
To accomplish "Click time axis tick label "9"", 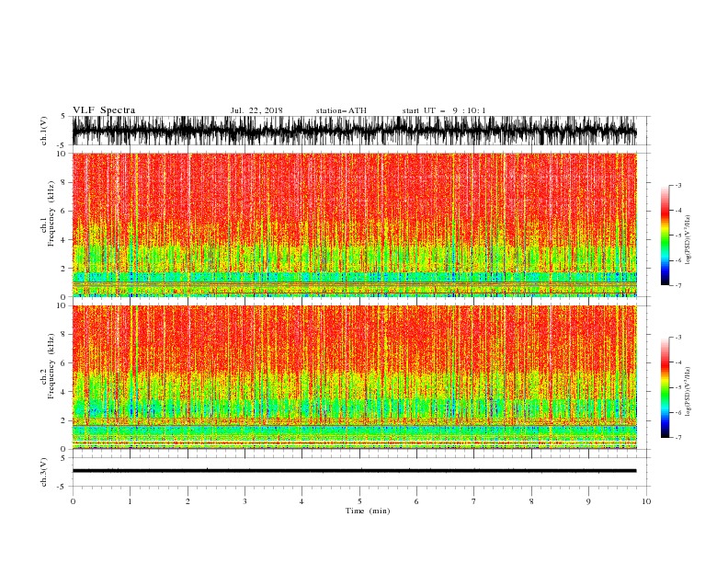I will coord(588,501).
